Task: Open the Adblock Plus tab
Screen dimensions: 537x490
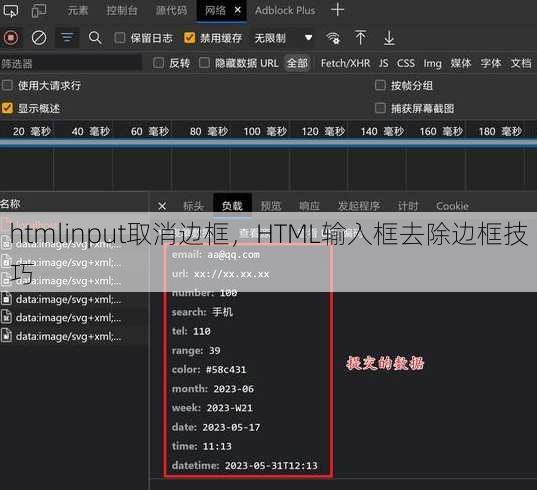Action: (x=285, y=10)
